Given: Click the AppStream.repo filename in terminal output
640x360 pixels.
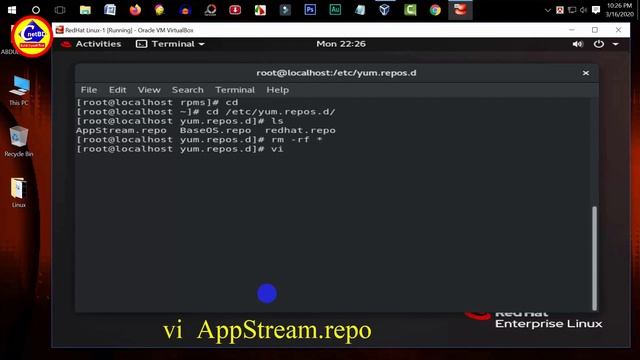Looking at the screenshot, I should click(121, 131).
